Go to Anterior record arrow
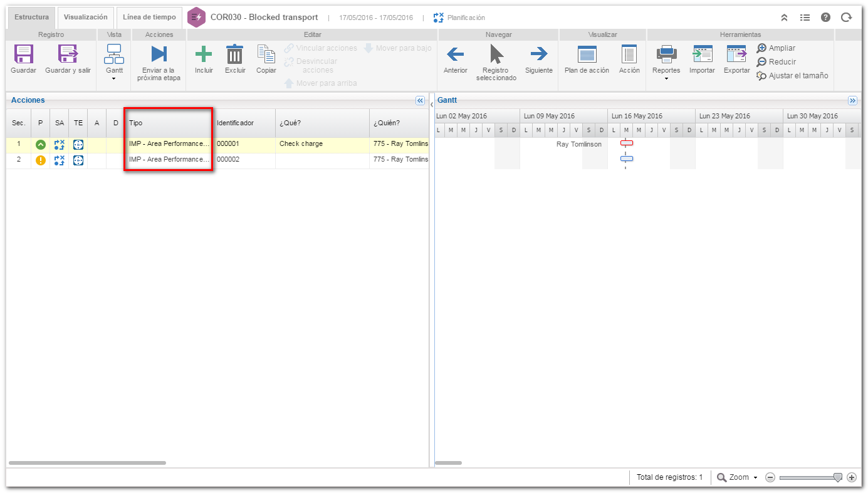Viewport: 868px width, 493px height. click(456, 54)
